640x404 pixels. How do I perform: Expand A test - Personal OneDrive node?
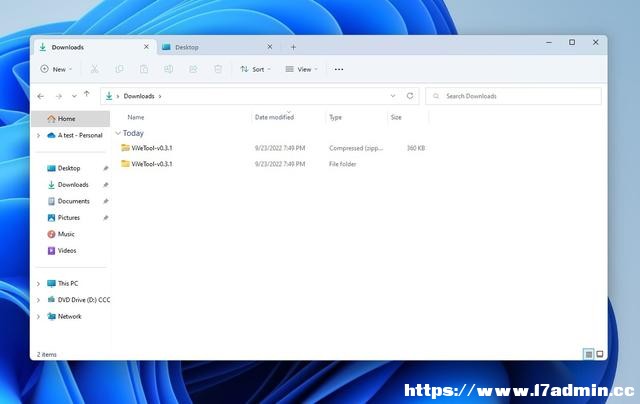pos(38,135)
